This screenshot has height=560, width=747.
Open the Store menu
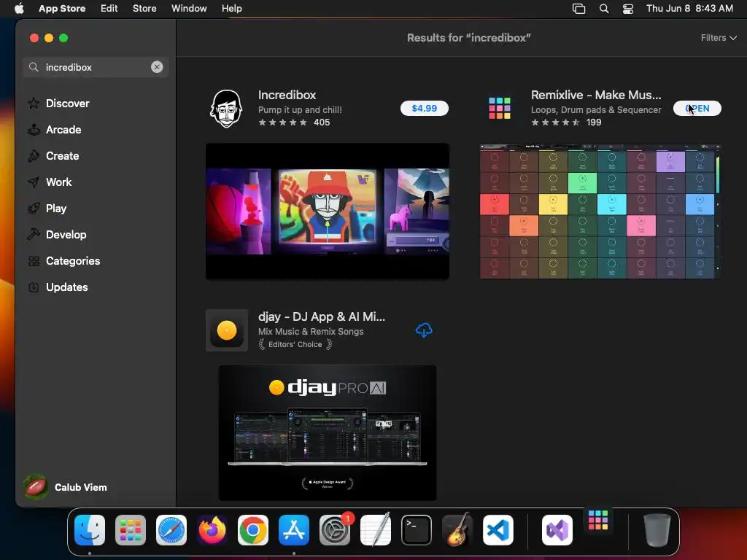coord(144,9)
